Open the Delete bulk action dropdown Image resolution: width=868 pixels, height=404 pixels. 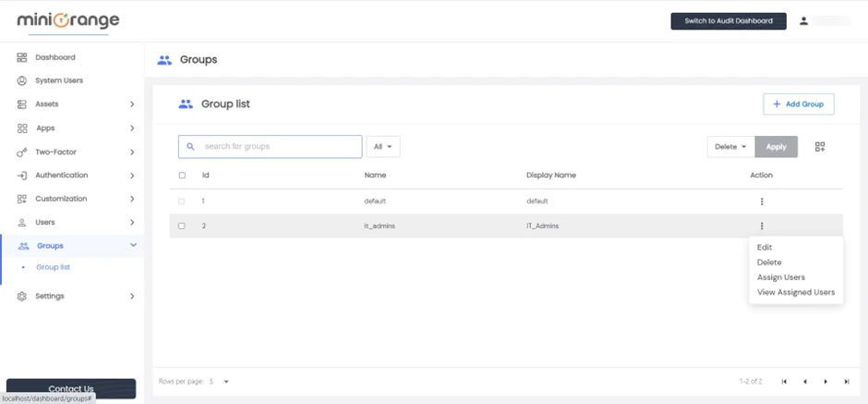[730, 147]
